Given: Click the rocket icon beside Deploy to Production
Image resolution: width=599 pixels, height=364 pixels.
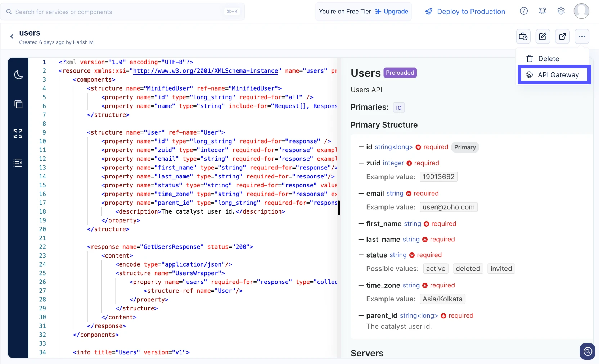Looking at the screenshot, I should click(x=429, y=12).
